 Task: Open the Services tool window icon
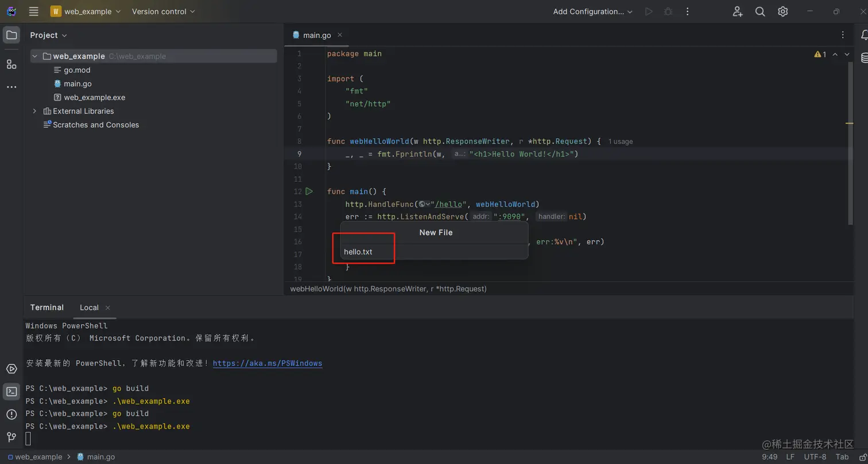coord(11,369)
